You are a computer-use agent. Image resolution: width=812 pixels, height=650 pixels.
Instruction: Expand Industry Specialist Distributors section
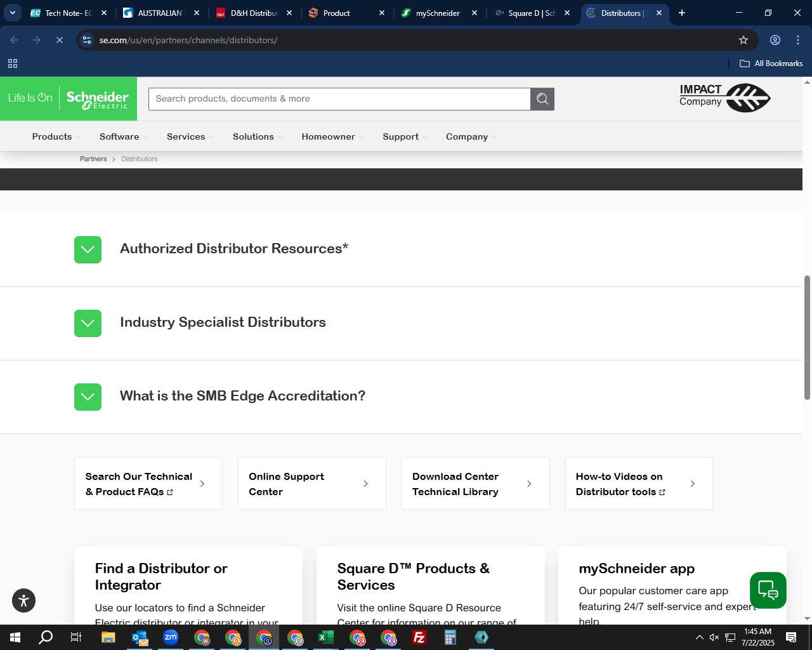88,323
